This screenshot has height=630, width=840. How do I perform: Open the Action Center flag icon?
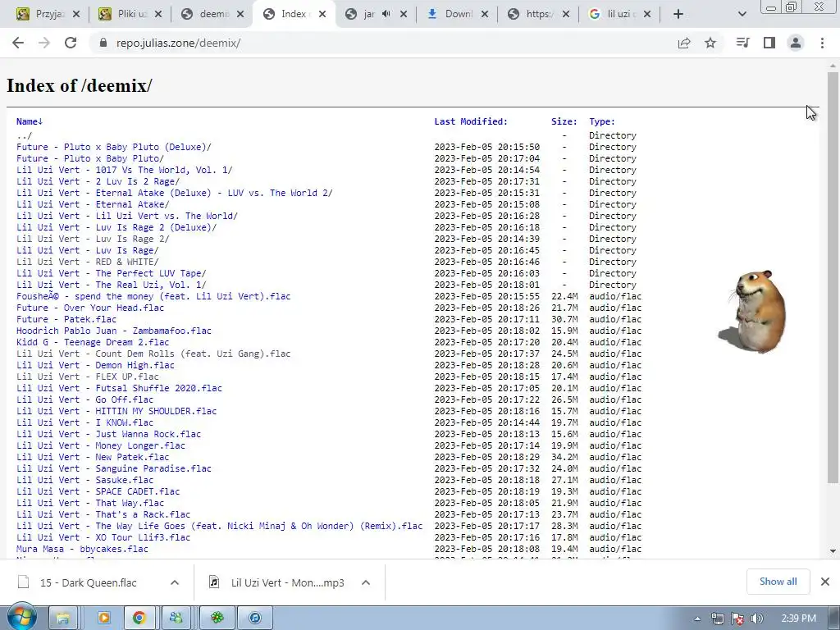click(737, 619)
